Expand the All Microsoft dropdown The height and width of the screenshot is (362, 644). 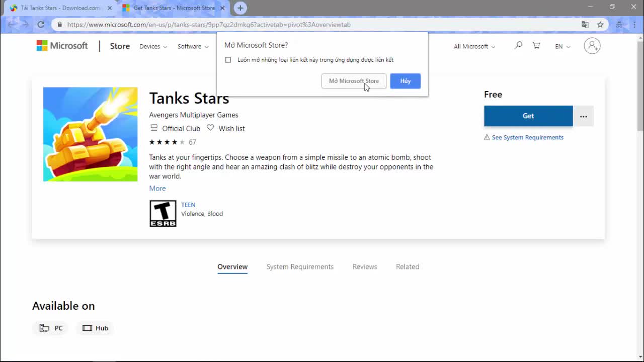[x=474, y=46]
